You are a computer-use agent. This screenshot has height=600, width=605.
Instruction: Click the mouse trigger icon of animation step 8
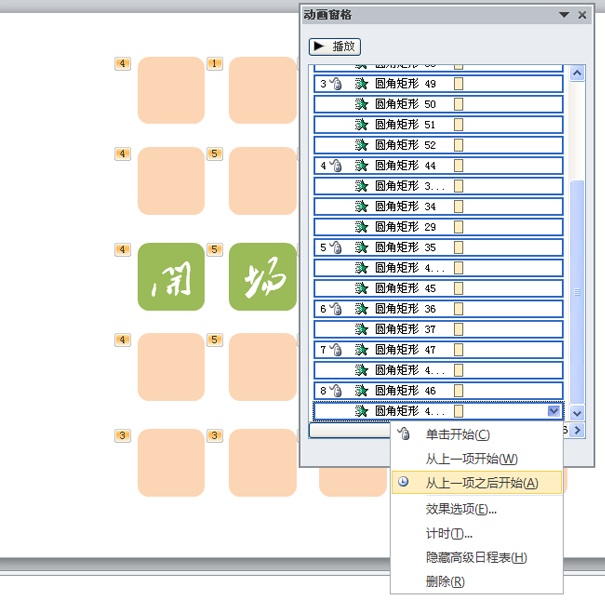(336, 390)
